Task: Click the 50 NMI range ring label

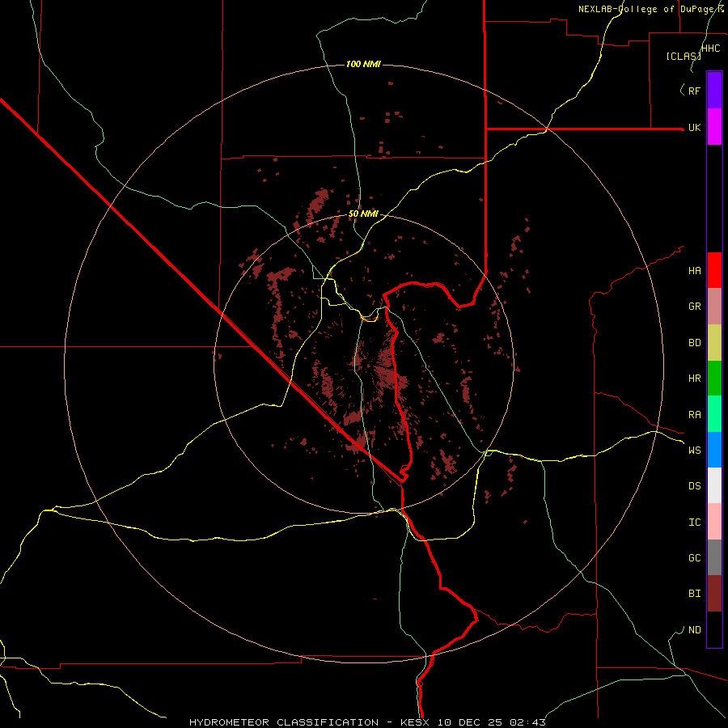Action: [363, 214]
